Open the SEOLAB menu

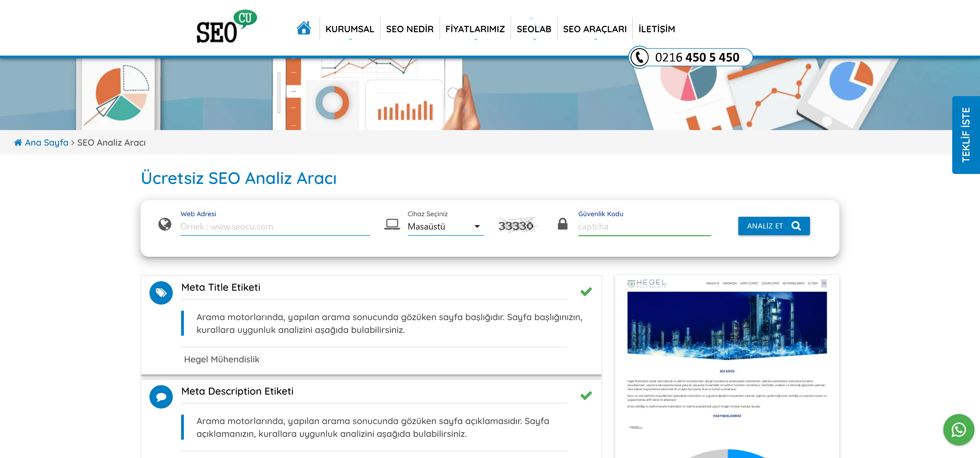tap(534, 29)
